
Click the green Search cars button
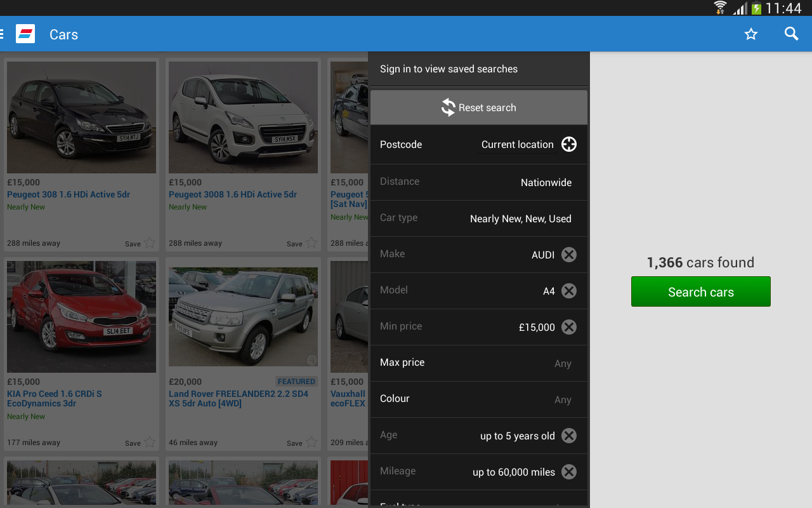(x=701, y=291)
